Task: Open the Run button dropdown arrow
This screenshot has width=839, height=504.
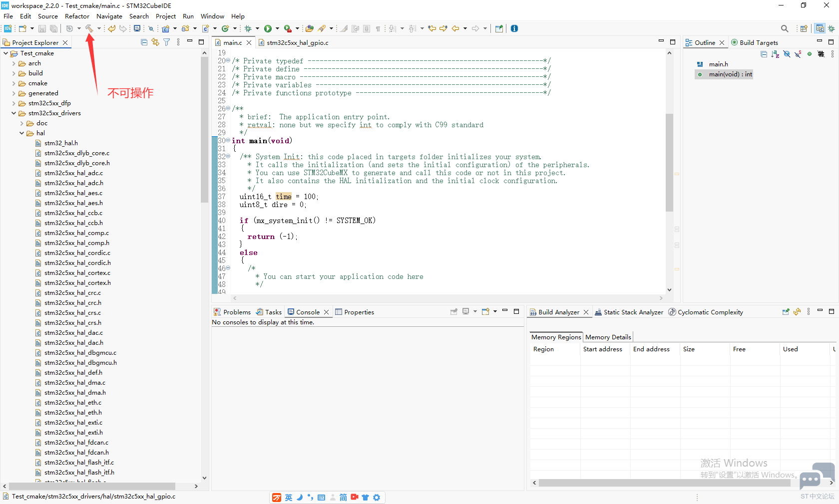Action: [x=277, y=28]
